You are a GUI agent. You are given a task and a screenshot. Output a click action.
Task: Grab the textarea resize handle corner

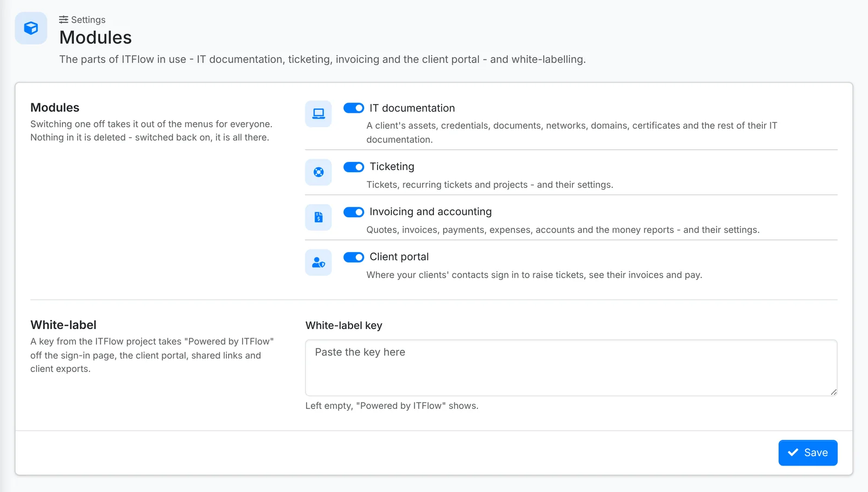point(833,392)
